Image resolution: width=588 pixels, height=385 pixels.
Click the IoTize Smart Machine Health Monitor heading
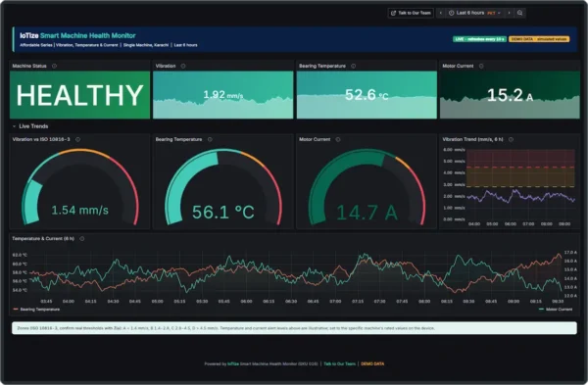tap(77, 35)
